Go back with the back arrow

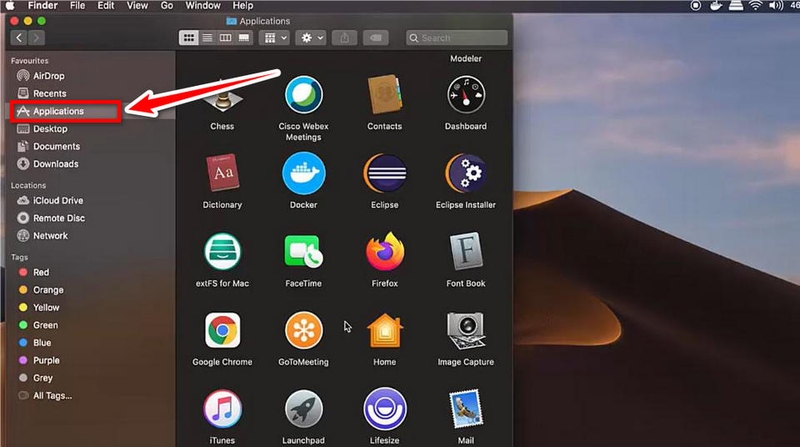pos(19,38)
